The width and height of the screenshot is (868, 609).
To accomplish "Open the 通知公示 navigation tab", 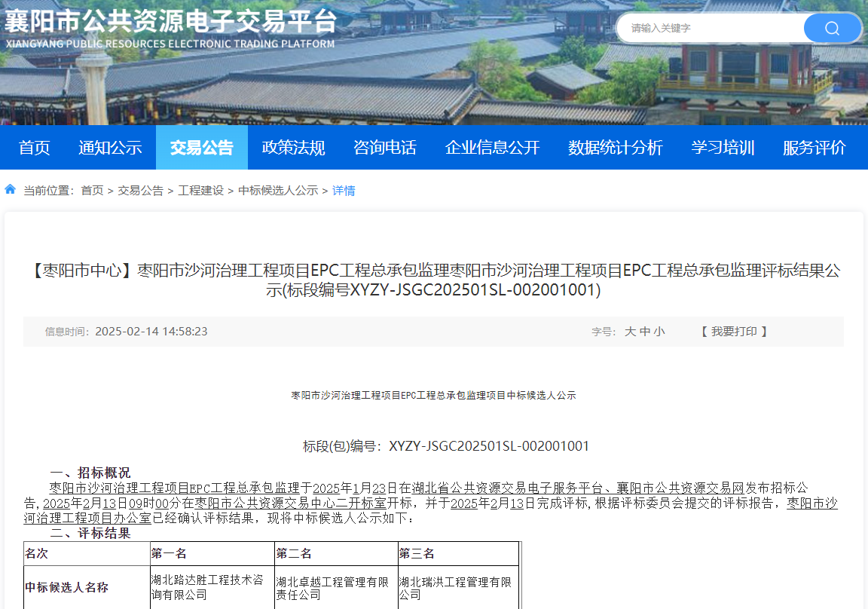I will tap(110, 148).
